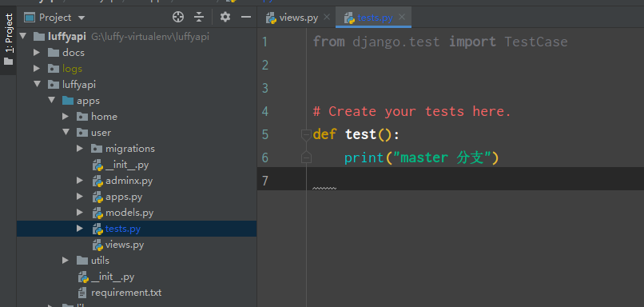Expand the migrations folder
This screenshot has width=644, height=307.
point(80,149)
